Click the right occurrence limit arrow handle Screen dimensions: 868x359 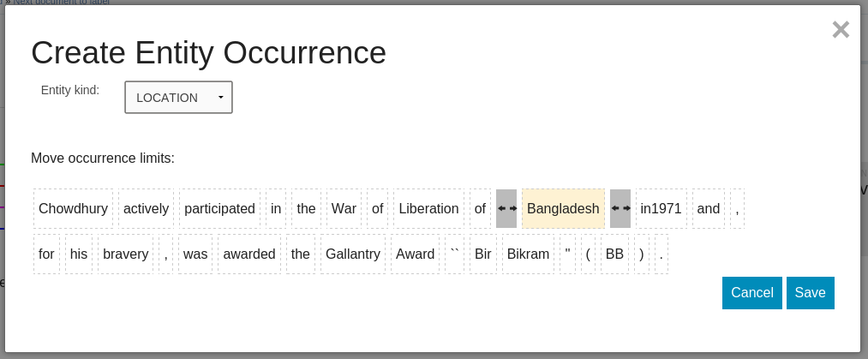(620, 208)
